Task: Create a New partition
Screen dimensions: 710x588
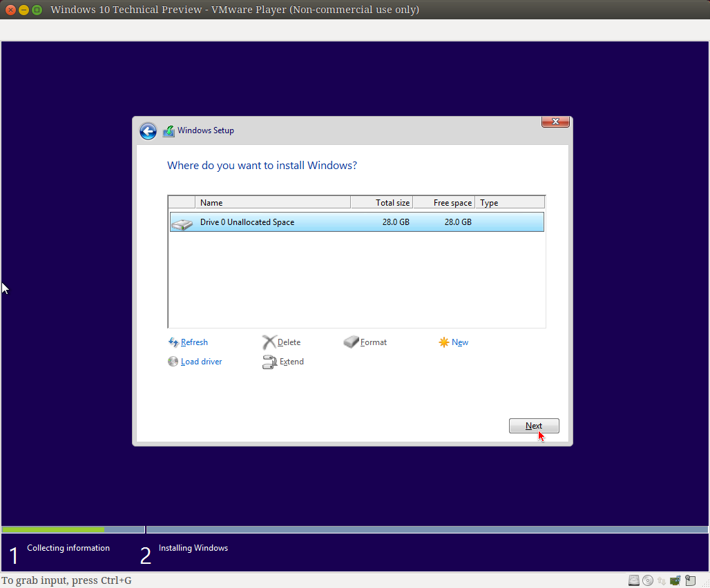Action: pyautogui.click(x=453, y=342)
